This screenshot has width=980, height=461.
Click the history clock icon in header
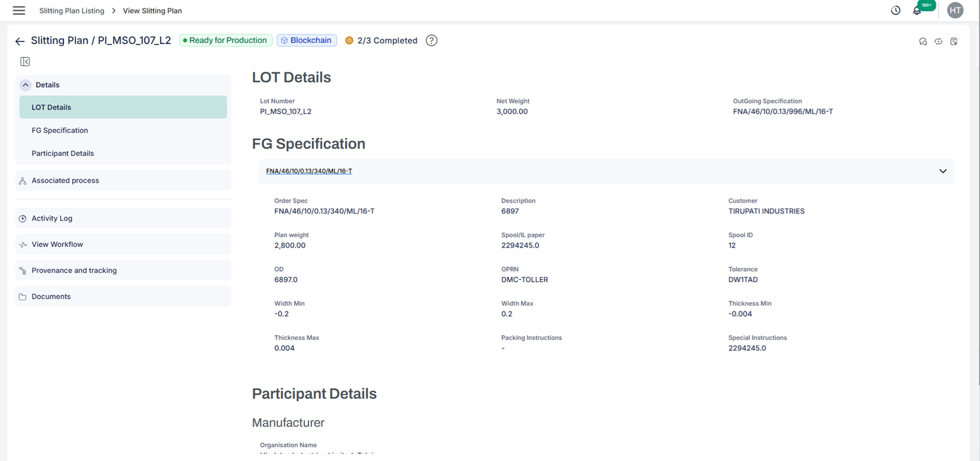896,10
